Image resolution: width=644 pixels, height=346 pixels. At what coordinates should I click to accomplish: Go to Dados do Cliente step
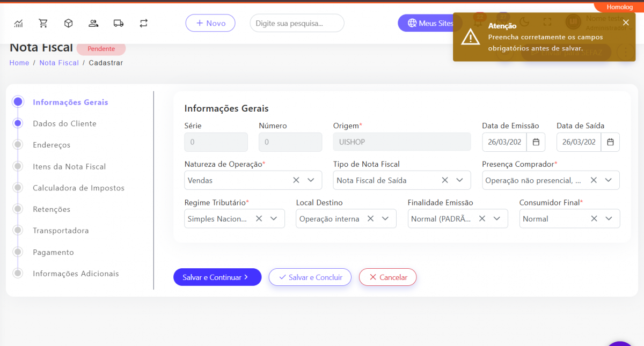point(64,123)
